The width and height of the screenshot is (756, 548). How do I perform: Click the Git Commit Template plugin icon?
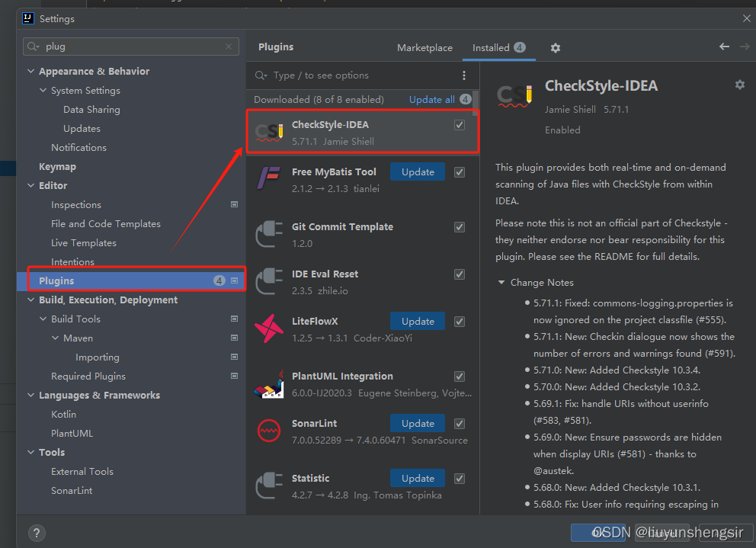269,234
